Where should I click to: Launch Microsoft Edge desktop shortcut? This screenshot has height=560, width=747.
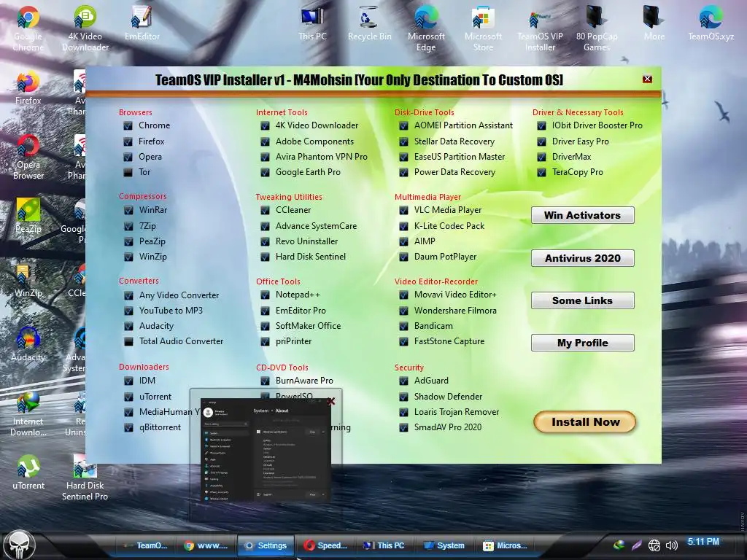[426, 28]
